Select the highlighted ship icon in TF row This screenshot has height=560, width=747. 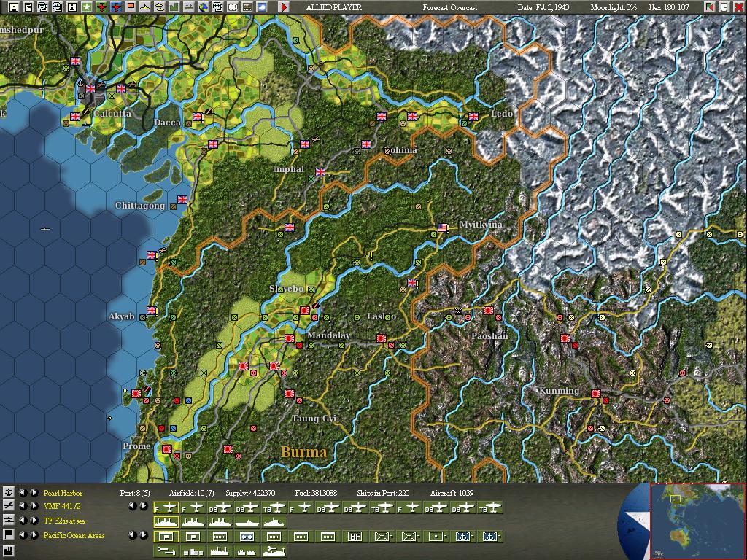pos(166,522)
